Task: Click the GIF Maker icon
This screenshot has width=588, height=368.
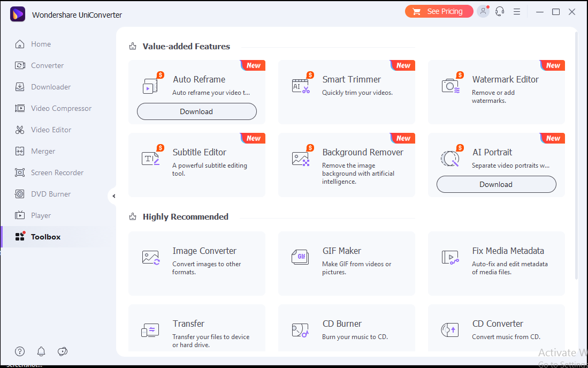Action: click(301, 257)
